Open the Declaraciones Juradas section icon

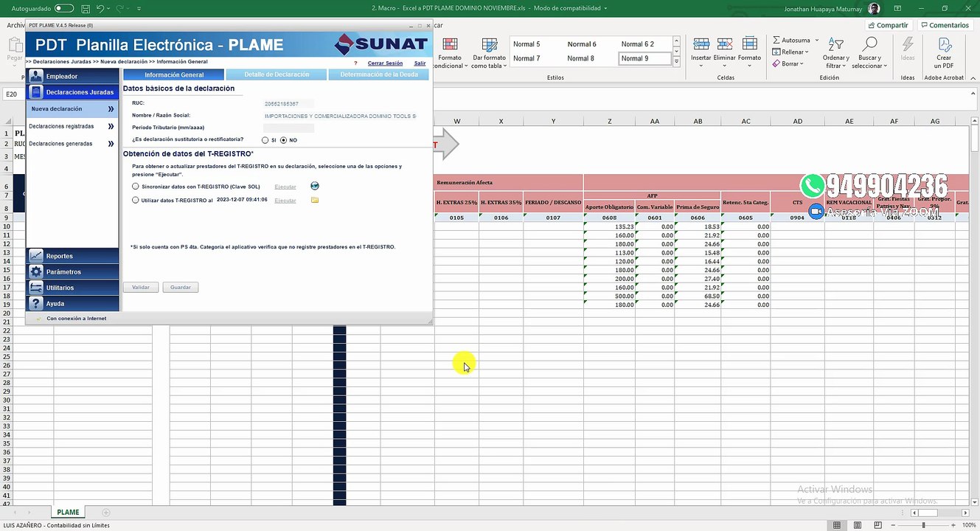coord(35,92)
